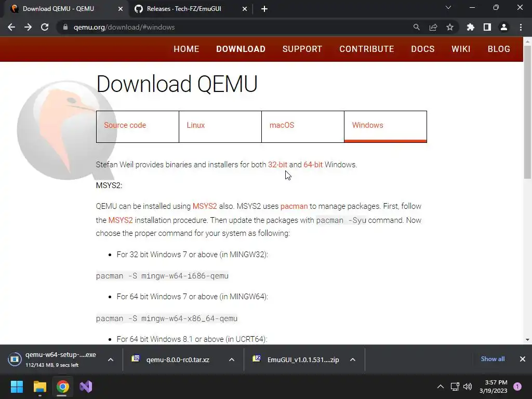
Task: Open a new browser tab
Action: click(x=264, y=9)
